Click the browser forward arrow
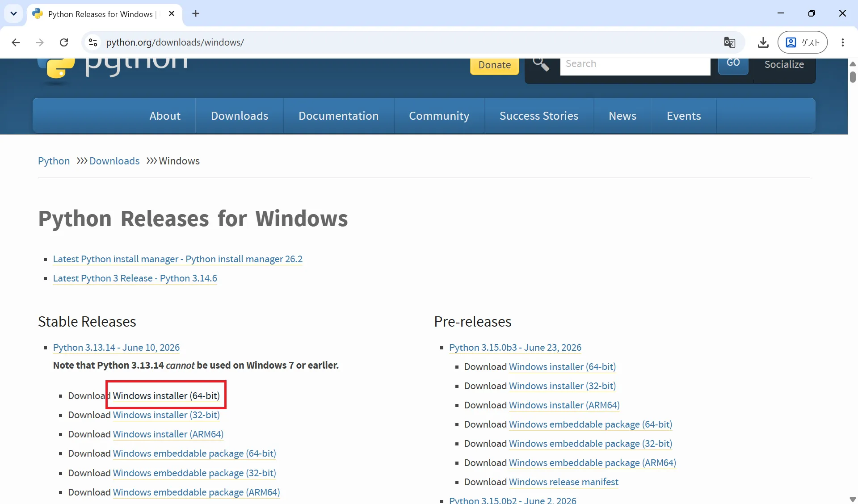Screen dimensions: 858x504 (40, 42)
